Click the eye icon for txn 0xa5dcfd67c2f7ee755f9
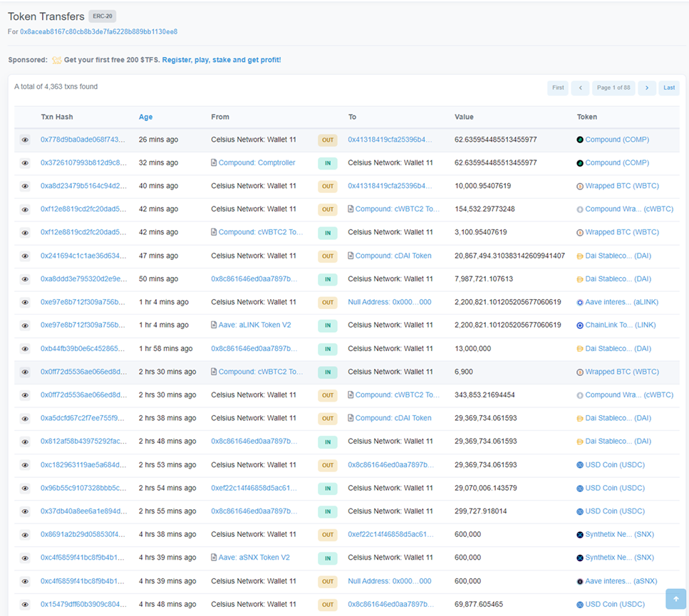Viewport: 689px width, 616px height. (25, 419)
